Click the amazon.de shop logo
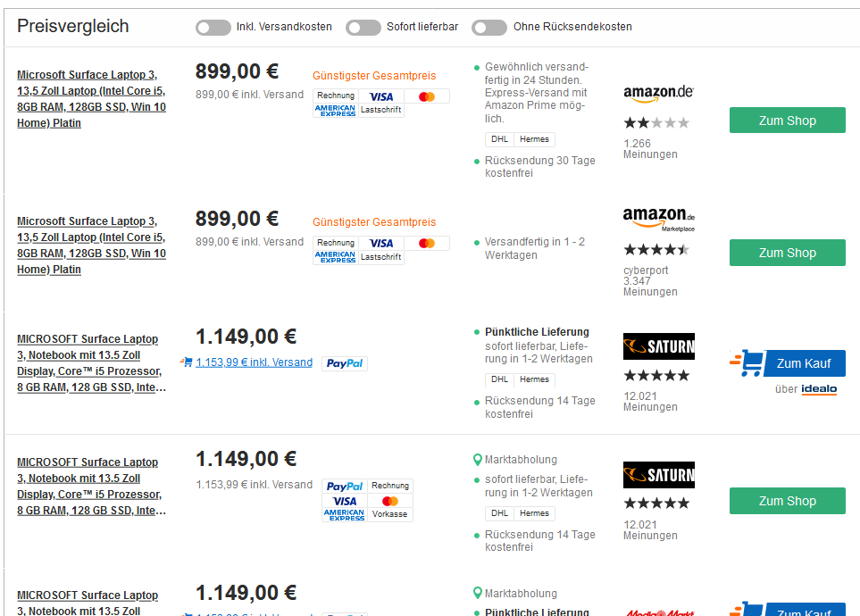The image size is (860, 616). point(658,93)
